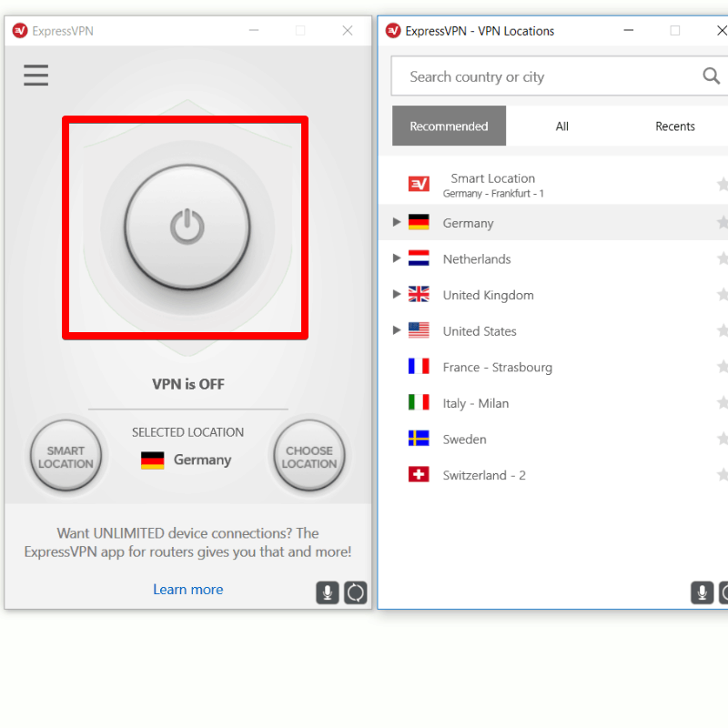The image size is (728, 728).
Task: Favorite Italy - Milan with its star
Action: click(723, 402)
